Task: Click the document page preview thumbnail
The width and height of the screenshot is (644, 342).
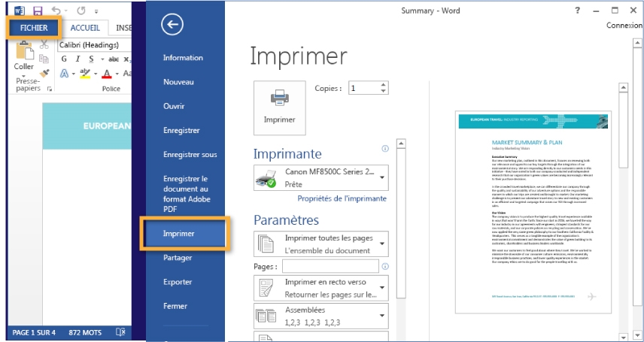Action: coord(533,212)
